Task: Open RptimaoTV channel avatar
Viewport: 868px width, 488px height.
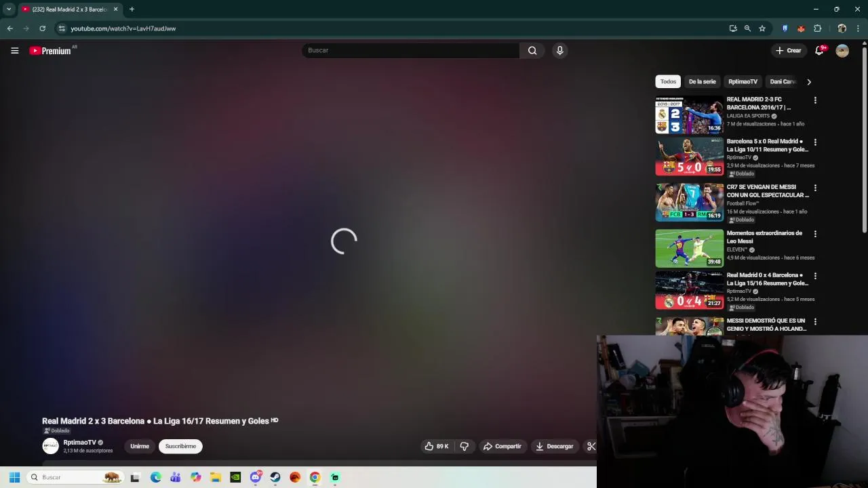Action: coord(50,445)
